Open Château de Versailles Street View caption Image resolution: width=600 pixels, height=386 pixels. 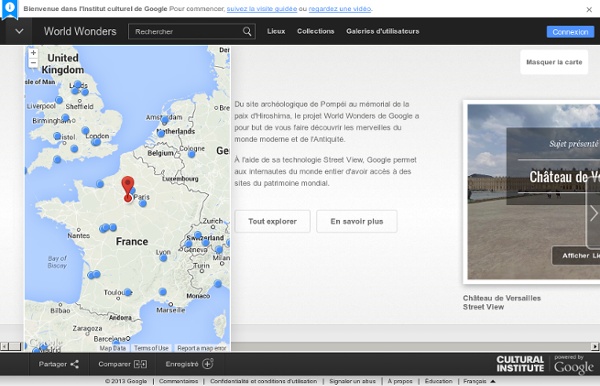click(502, 302)
